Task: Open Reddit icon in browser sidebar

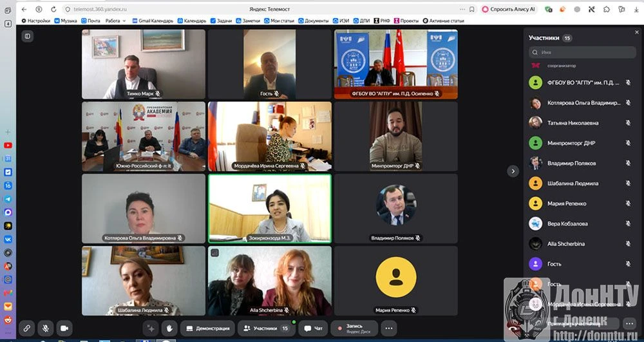Action: [8, 320]
